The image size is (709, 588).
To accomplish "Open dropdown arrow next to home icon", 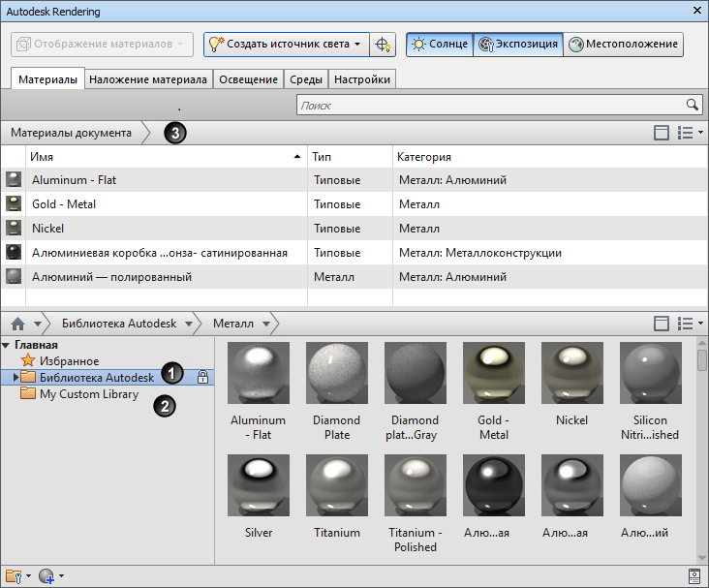I will click(x=38, y=324).
